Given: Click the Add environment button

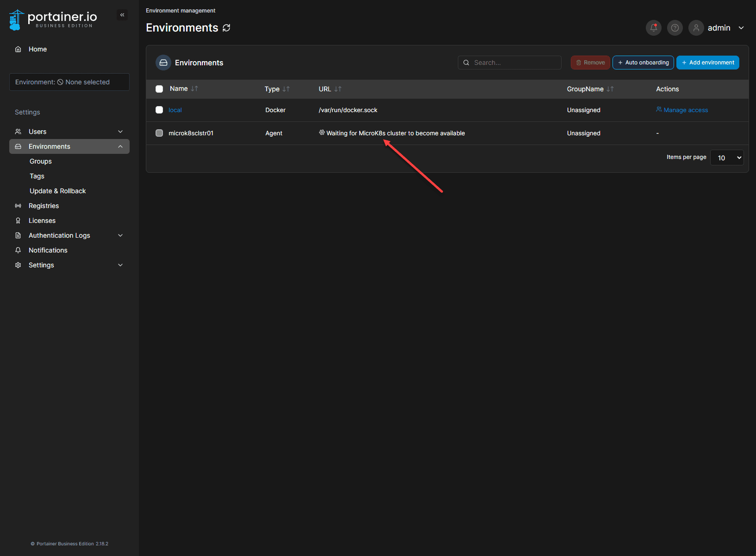Looking at the screenshot, I should point(707,63).
